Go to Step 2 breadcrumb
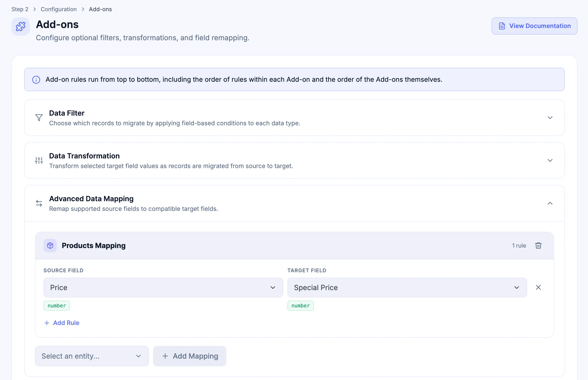Image resolution: width=588 pixels, height=380 pixels. coord(20,9)
